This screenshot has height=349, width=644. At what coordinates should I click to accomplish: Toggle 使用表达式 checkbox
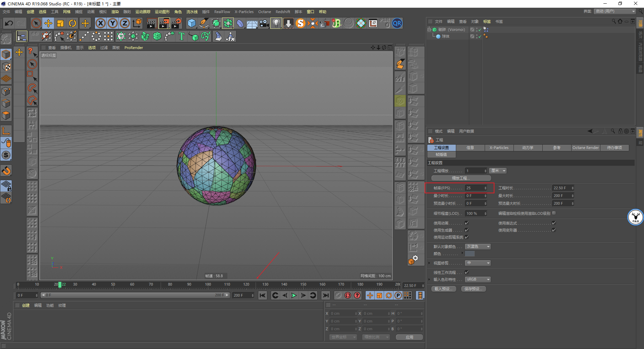tap(554, 223)
